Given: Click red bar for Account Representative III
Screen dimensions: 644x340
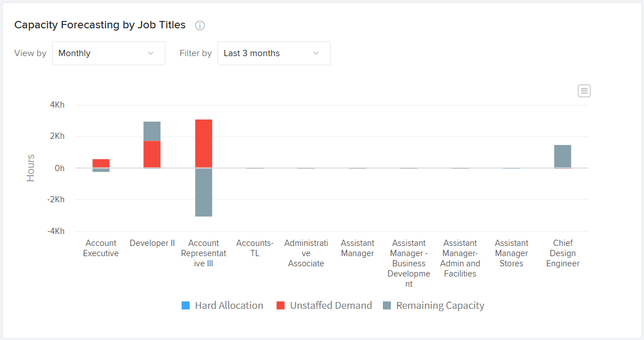Looking at the screenshot, I should coord(203,143).
